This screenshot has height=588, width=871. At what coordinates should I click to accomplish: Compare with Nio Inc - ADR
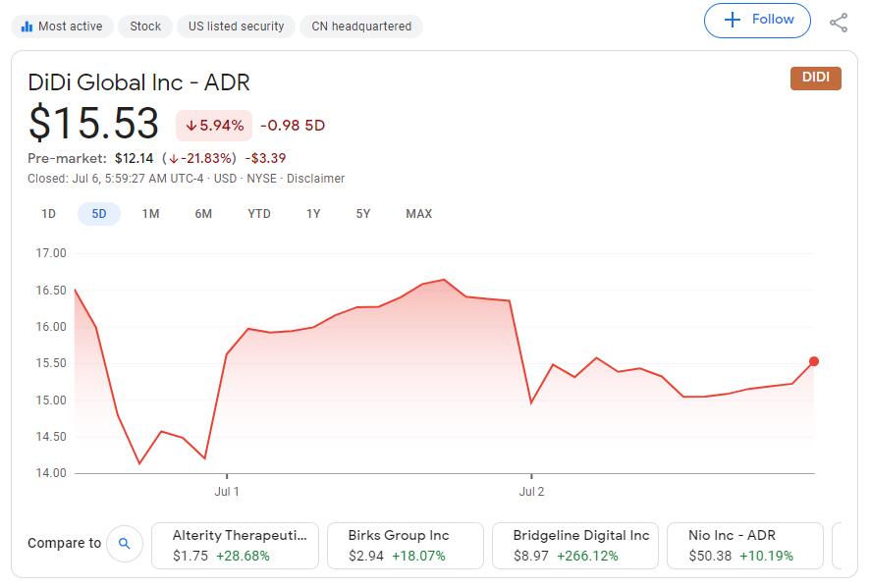point(742,546)
